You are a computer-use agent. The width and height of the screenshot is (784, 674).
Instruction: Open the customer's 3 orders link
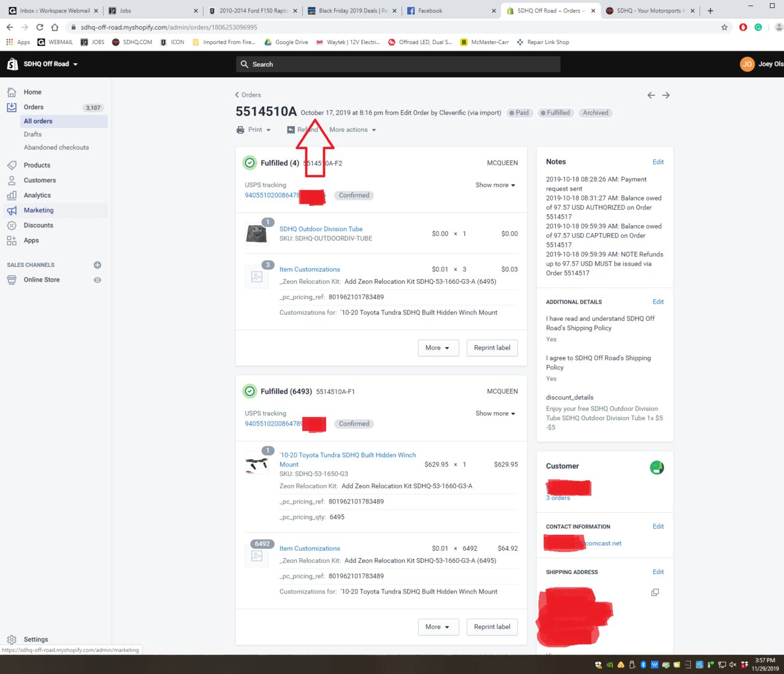[558, 498]
